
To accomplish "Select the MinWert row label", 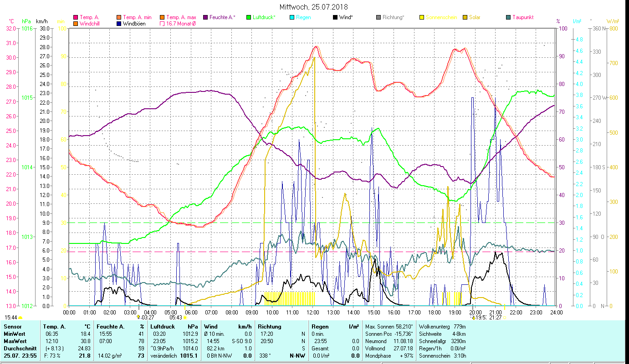I will (15, 334).
